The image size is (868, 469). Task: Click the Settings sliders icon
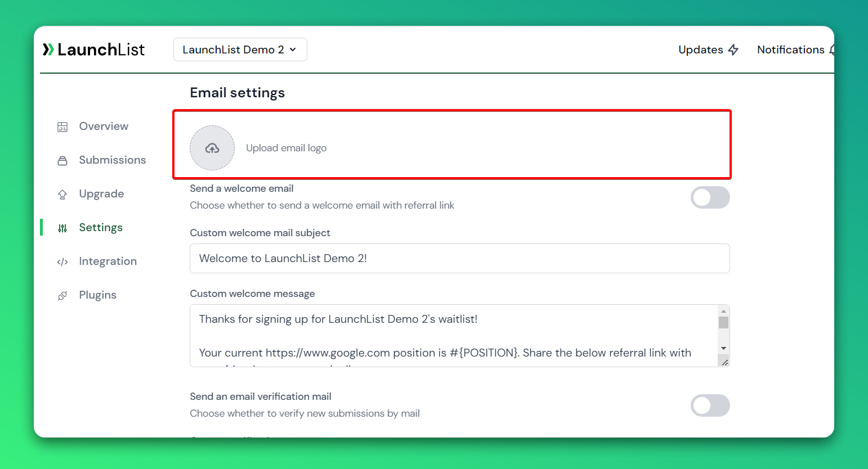point(62,228)
